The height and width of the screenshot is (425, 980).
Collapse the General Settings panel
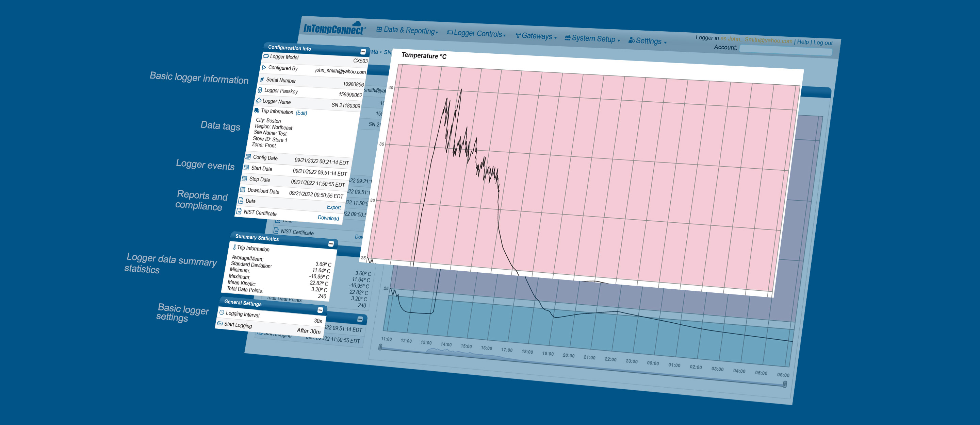click(x=320, y=310)
